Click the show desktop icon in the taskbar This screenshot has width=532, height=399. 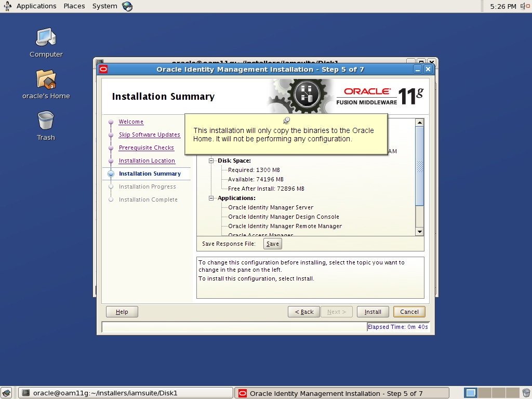(7, 393)
